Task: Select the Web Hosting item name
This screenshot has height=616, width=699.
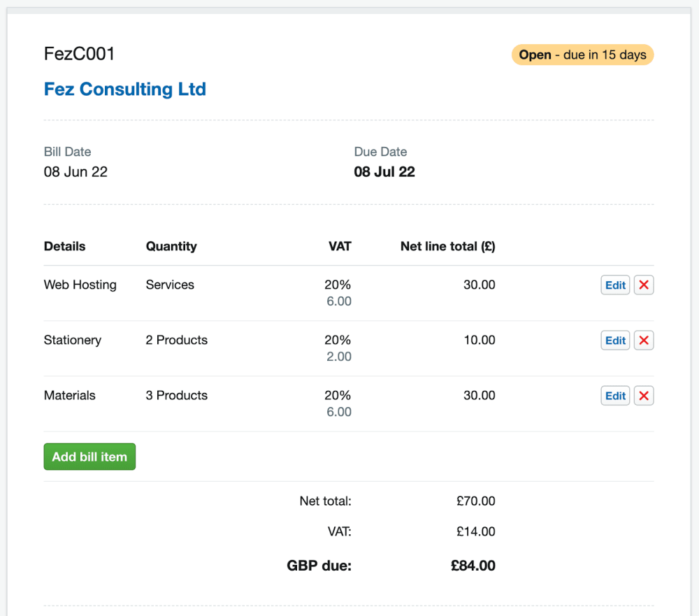Action: coord(80,285)
